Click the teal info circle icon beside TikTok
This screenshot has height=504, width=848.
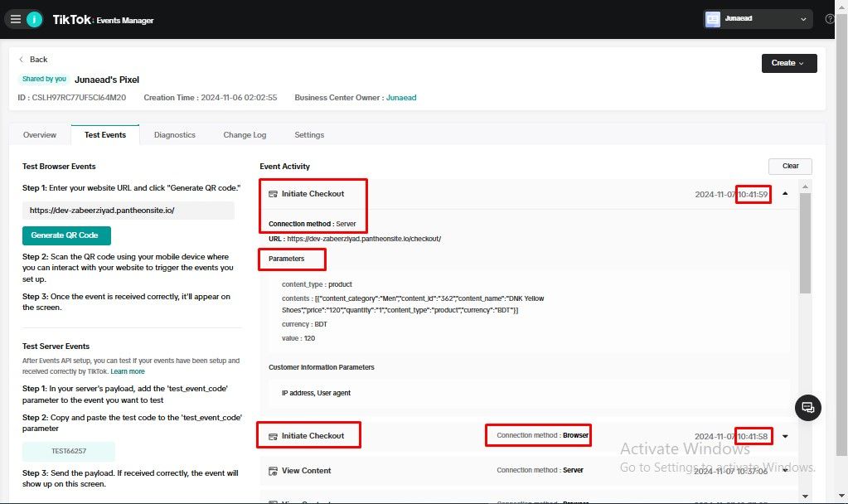(x=34, y=19)
